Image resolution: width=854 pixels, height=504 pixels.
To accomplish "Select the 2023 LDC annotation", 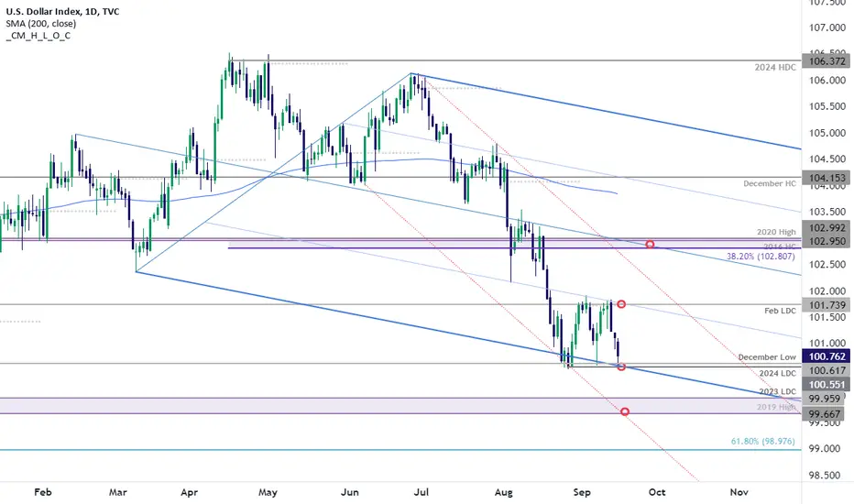I will (x=778, y=391).
